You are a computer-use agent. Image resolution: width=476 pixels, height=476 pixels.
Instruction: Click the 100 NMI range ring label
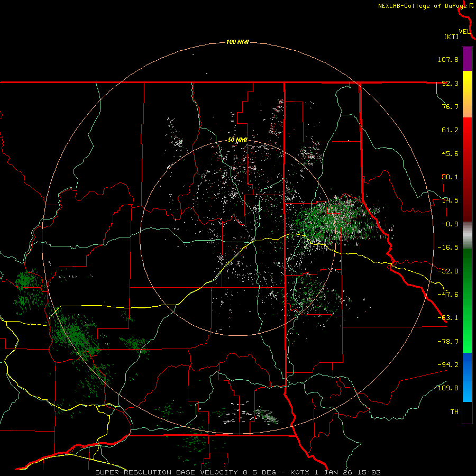pos(237,42)
